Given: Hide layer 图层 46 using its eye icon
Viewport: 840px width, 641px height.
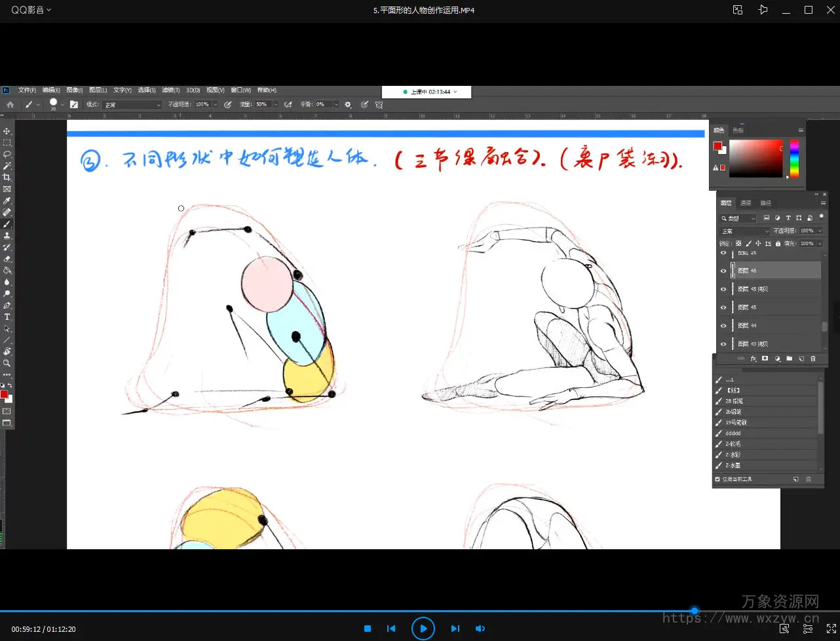Looking at the screenshot, I should click(x=723, y=271).
